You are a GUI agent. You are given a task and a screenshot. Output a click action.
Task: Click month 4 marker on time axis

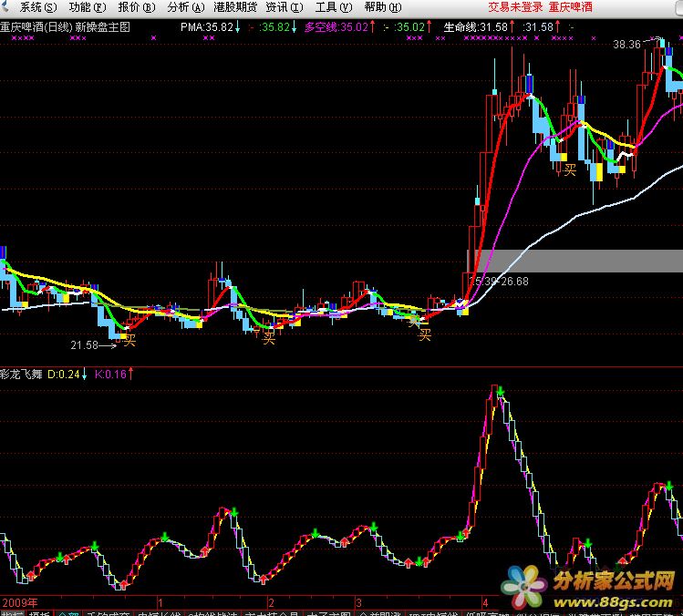[485, 603]
